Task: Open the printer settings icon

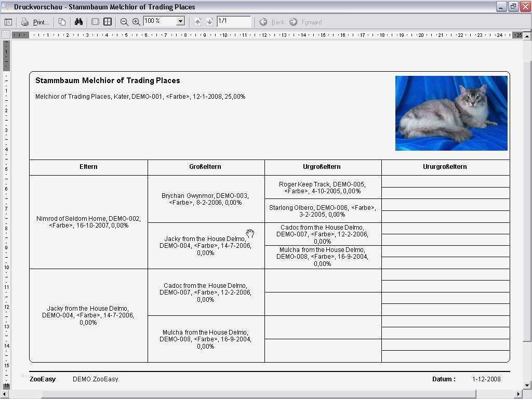Action: [x=24, y=21]
